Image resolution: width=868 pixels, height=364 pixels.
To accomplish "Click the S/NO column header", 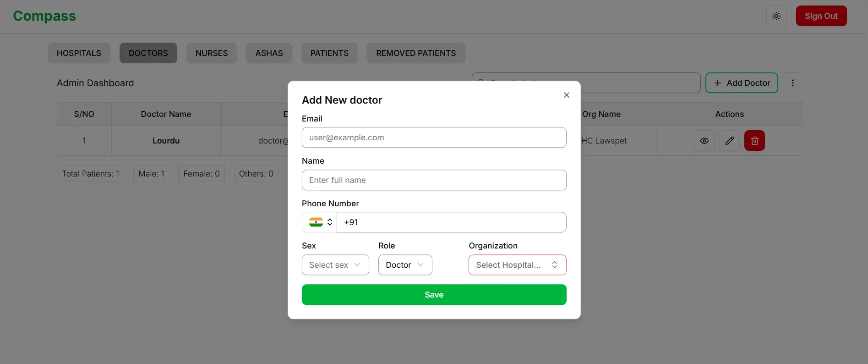I will (84, 114).
